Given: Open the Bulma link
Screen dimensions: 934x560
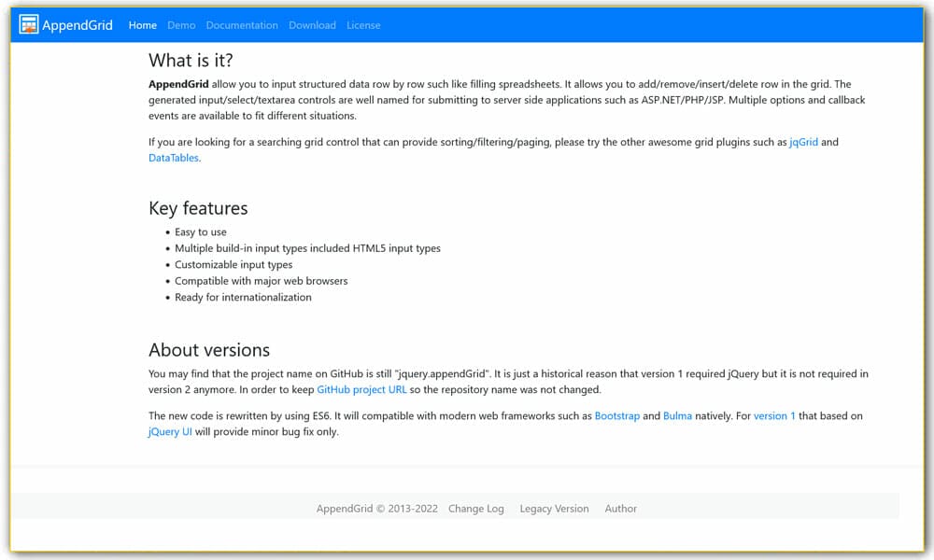Looking at the screenshot, I should coord(676,415).
